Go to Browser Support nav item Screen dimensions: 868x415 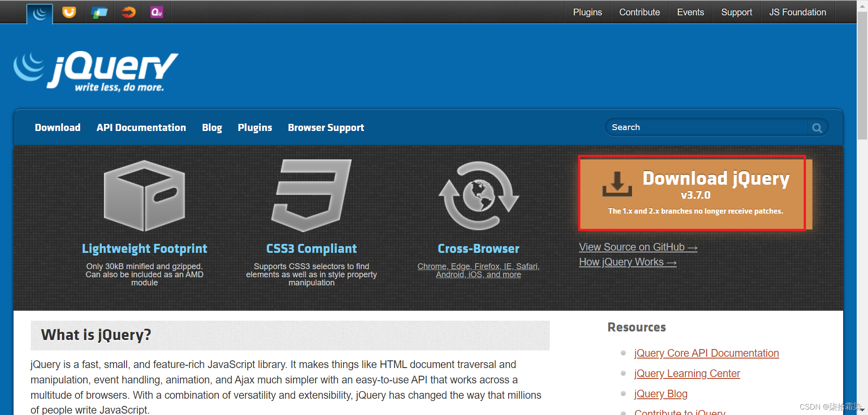tap(326, 128)
